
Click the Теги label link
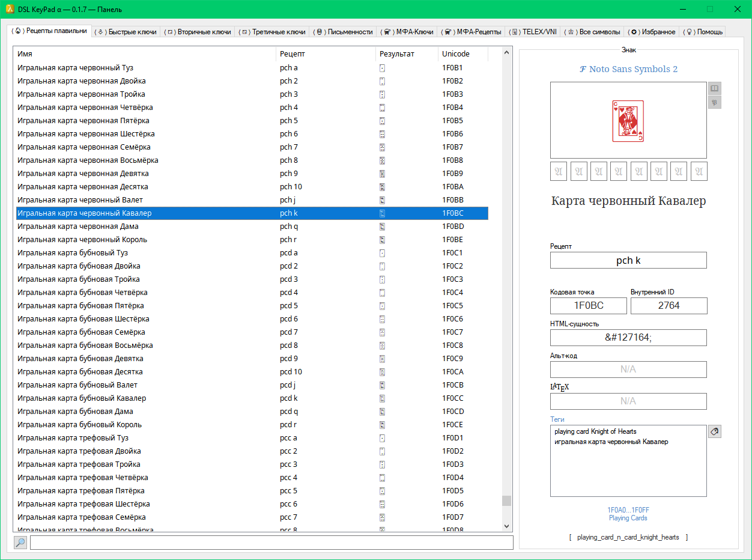[557, 419]
